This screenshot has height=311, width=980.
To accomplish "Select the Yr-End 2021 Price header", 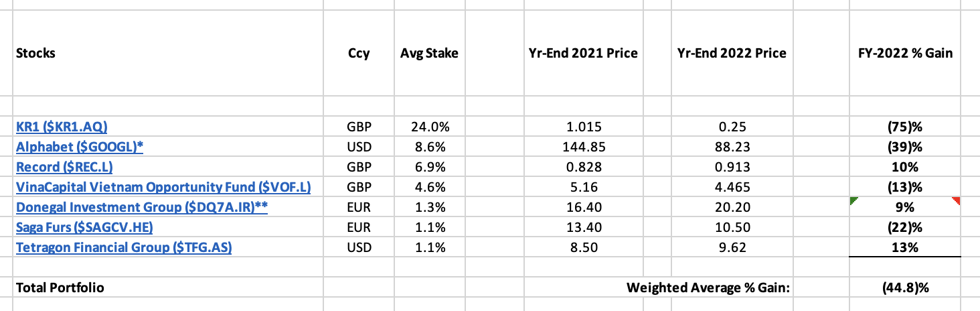I will [x=584, y=53].
